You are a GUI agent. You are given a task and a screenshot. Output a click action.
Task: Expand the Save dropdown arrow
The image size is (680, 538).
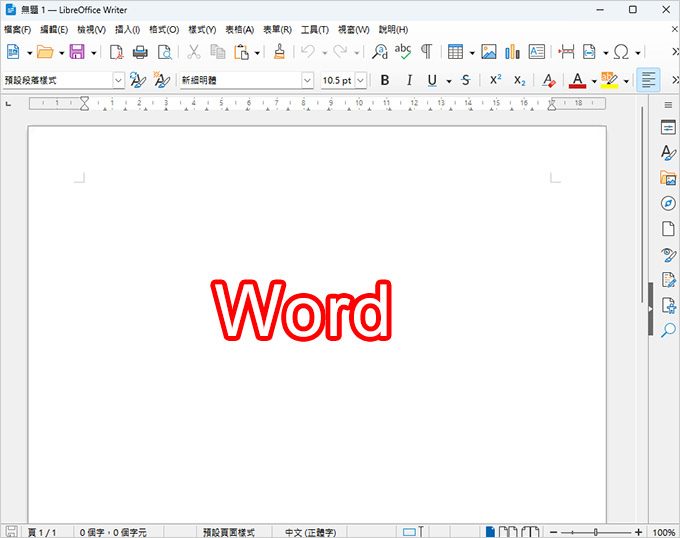(93, 53)
